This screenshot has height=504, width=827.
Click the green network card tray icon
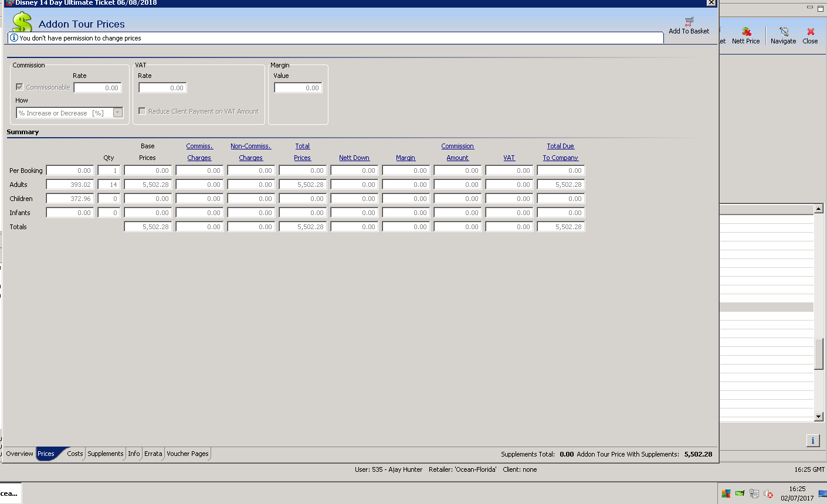pyautogui.click(x=740, y=493)
